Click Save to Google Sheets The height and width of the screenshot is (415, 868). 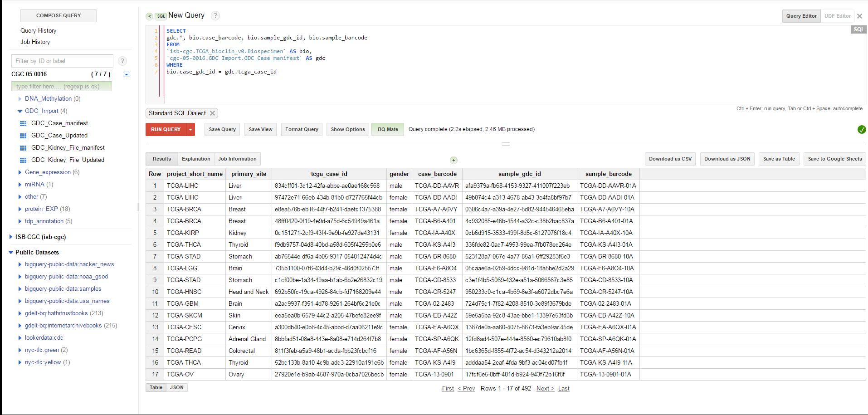pyautogui.click(x=835, y=159)
